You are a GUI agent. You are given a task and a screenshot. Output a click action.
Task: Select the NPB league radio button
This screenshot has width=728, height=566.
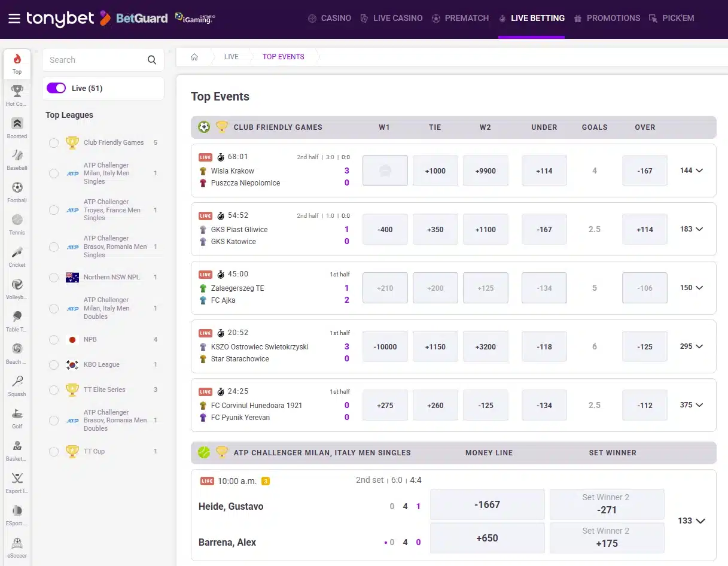[54, 339]
